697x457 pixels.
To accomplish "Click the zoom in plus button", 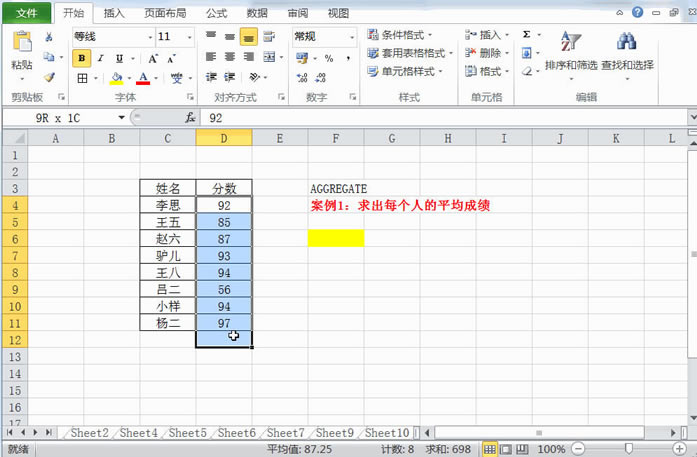I will coord(679,449).
